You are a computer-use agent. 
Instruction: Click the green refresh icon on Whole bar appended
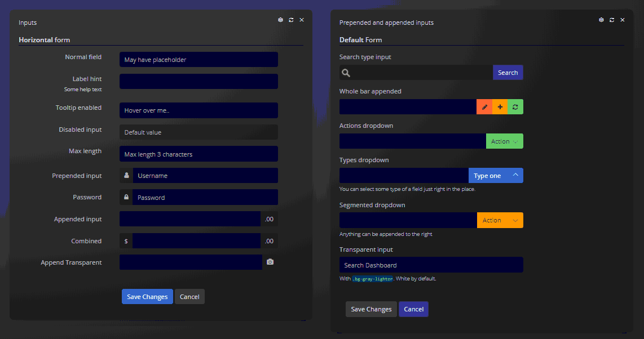pos(515,106)
